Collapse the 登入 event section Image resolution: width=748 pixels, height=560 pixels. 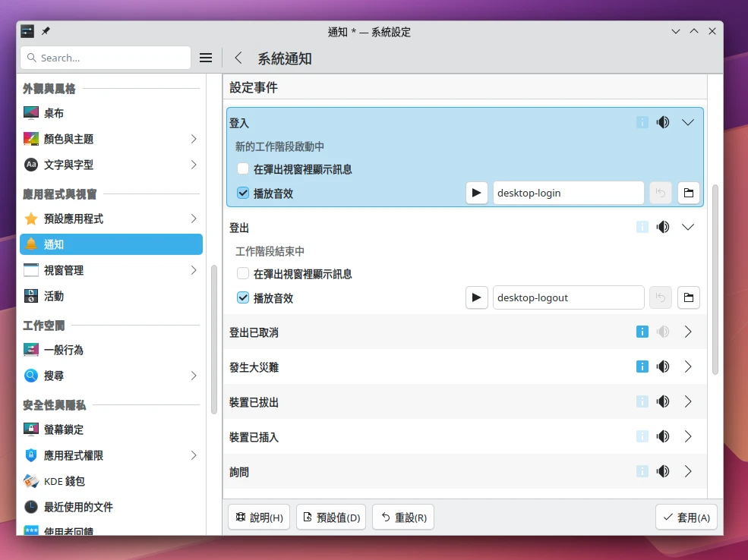688,122
